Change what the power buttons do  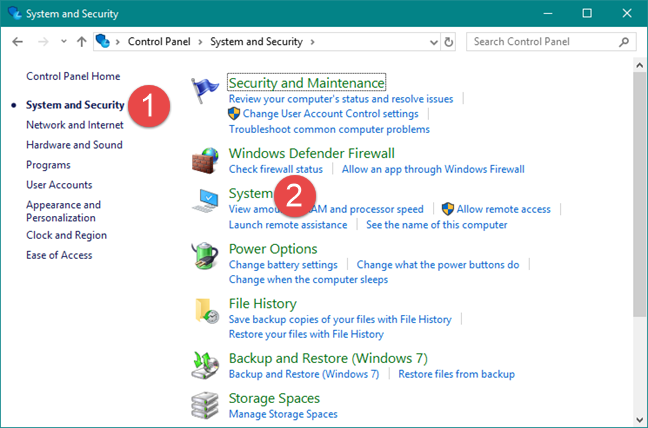pos(438,265)
